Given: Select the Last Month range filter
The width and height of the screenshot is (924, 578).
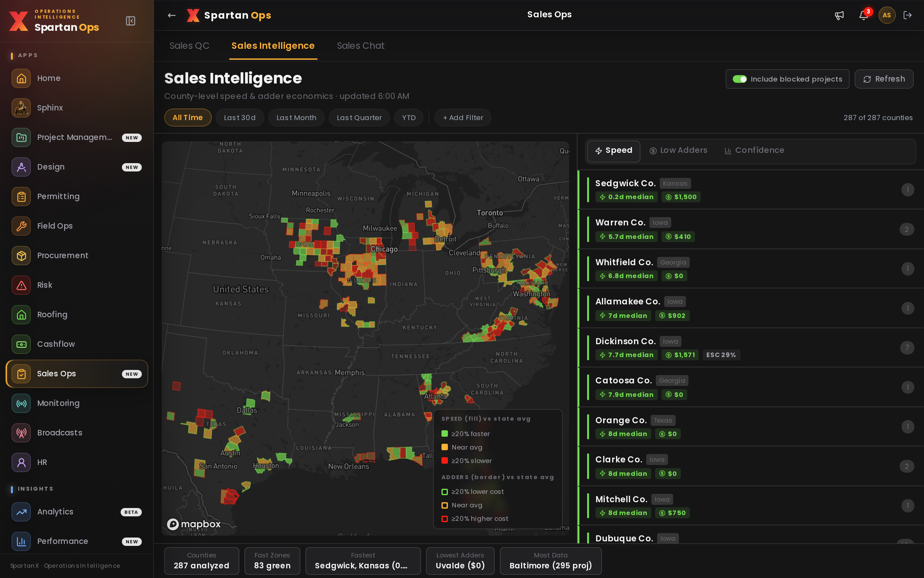Looking at the screenshot, I should 296,118.
